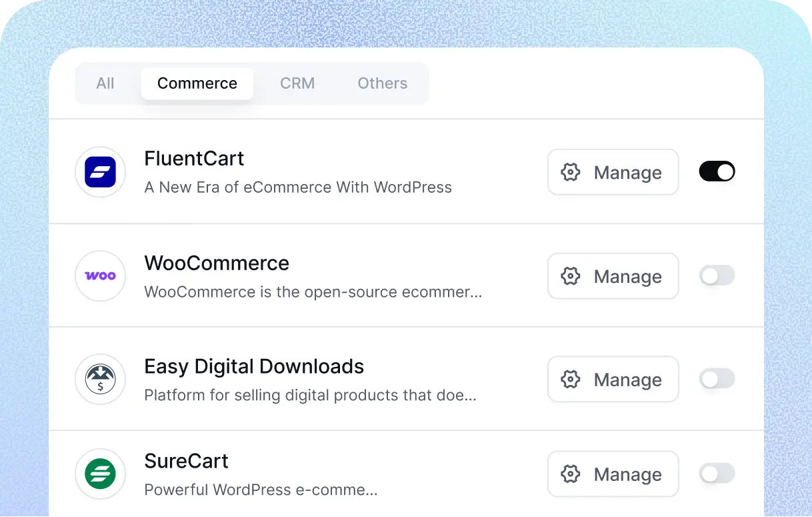Click the gear icon in FluentCart's Manage button
Image resolution: width=812 pixels, height=517 pixels.
(x=570, y=172)
